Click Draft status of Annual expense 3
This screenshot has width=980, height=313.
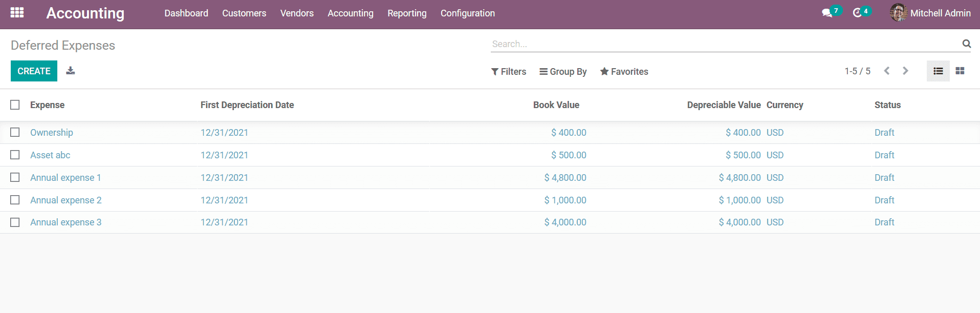(x=884, y=222)
